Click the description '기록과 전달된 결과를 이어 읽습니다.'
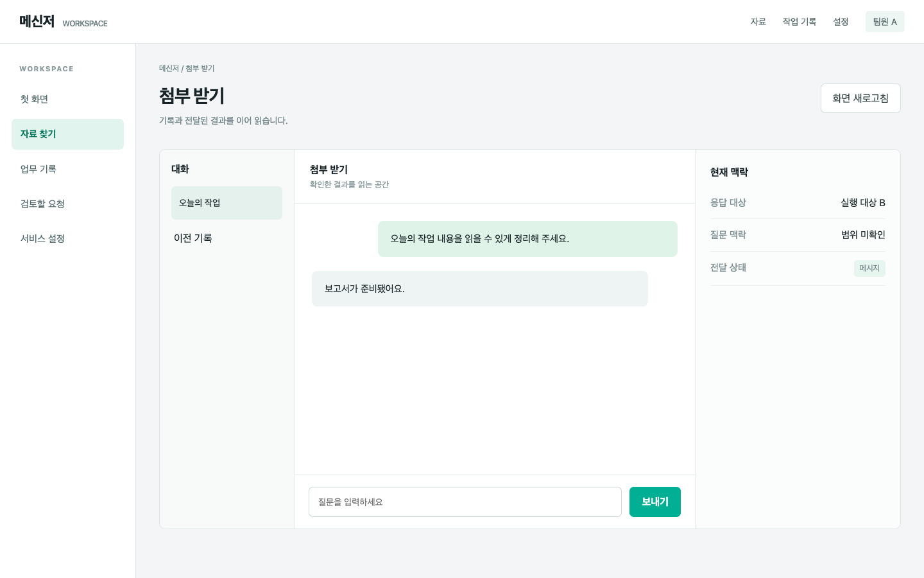The width and height of the screenshot is (924, 578). point(223,121)
